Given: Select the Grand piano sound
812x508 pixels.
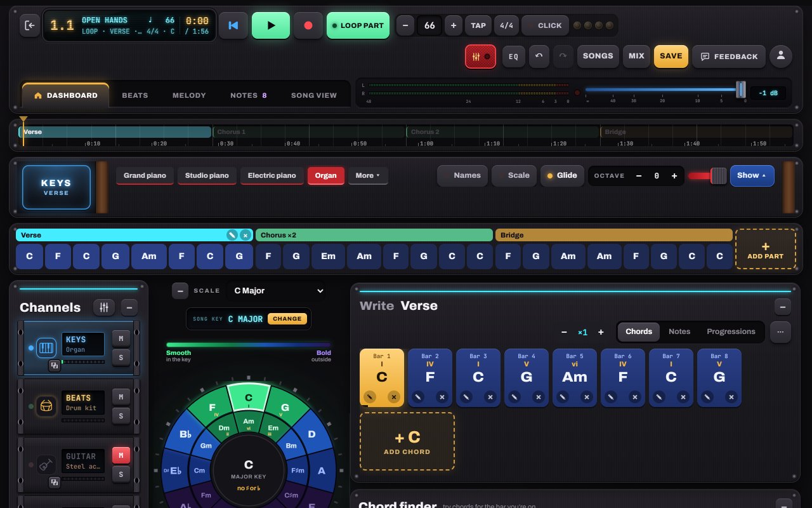Looking at the screenshot, I should [x=145, y=175].
